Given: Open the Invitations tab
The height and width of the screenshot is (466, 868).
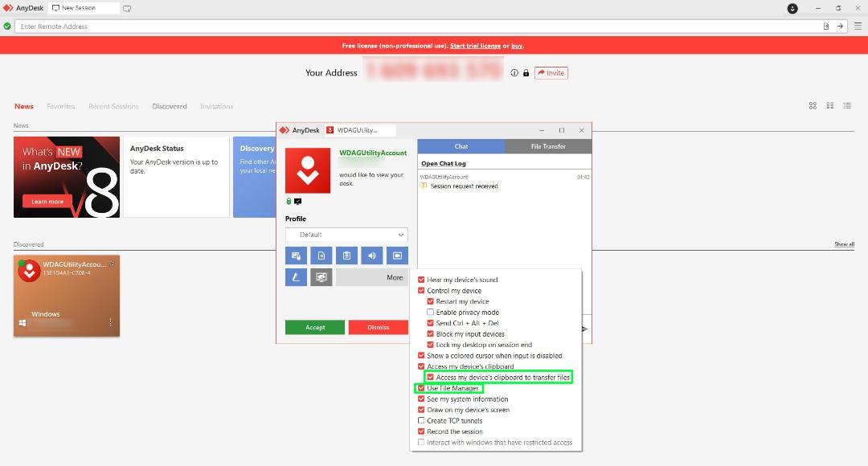Looking at the screenshot, I should pyautogui.click(x=216, y=106).
